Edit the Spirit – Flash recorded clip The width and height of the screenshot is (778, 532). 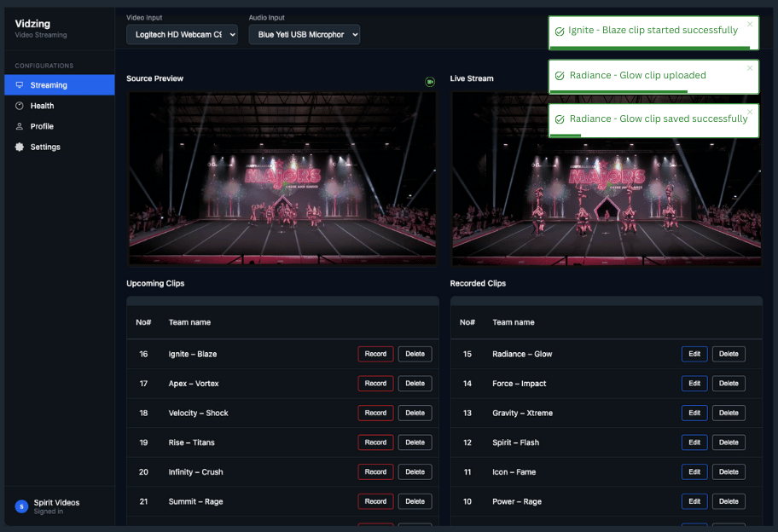click(694, 442)
